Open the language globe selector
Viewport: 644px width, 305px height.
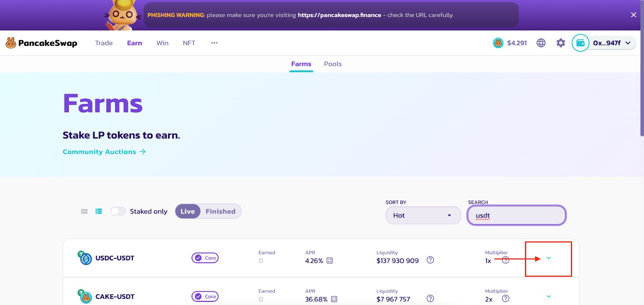pos(541,43)
